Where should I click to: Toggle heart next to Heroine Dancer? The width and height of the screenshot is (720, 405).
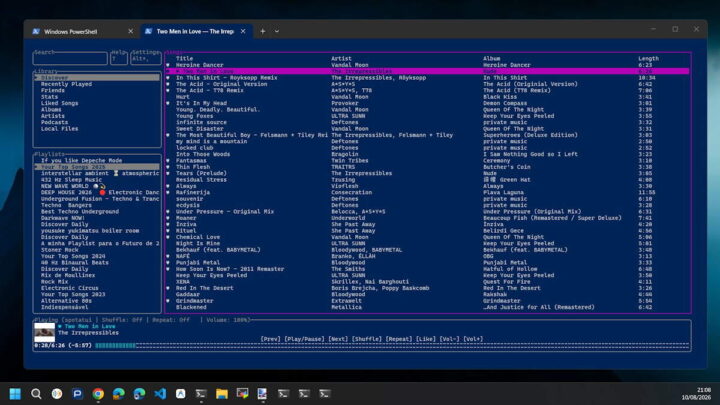[168, 65]
